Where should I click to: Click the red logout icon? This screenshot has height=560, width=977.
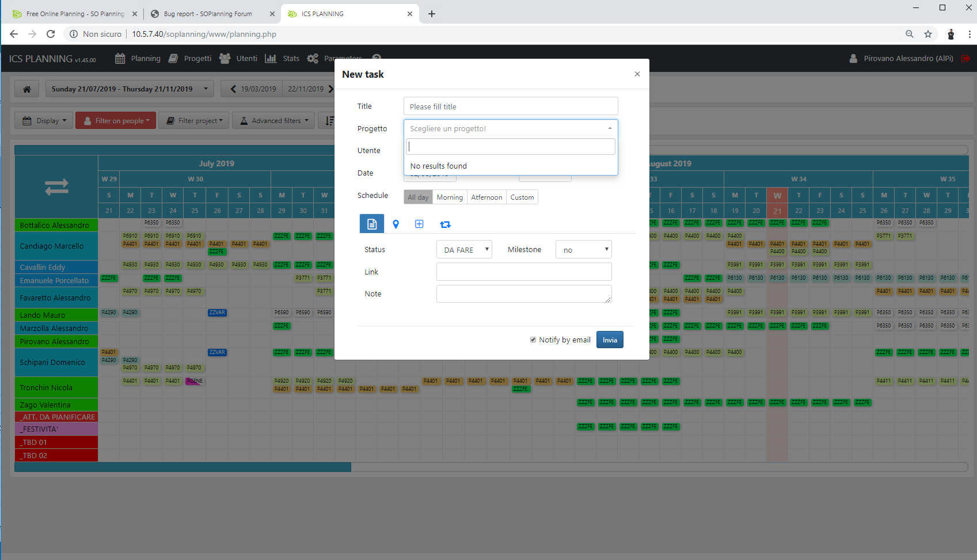[x=965, y=59]
